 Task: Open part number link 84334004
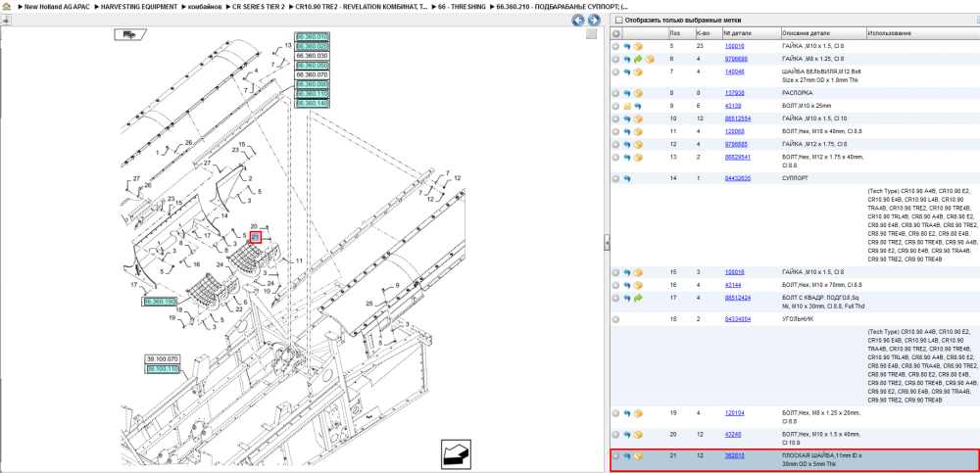(738, 318)
